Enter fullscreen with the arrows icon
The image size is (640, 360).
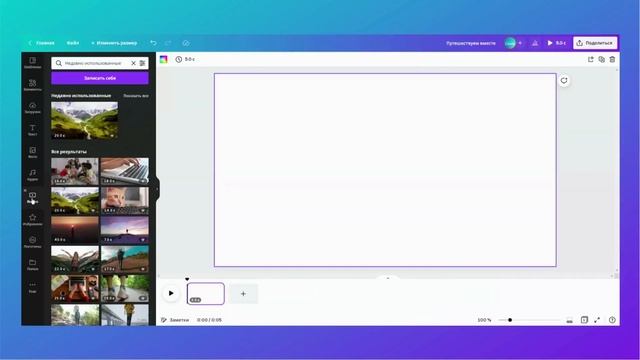pos(597,320)
